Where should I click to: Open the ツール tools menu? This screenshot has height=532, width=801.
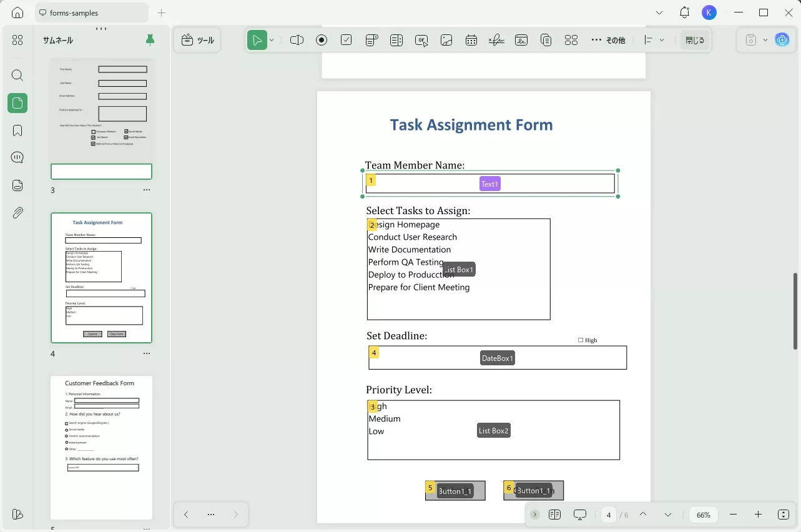[x=197, y=41]
